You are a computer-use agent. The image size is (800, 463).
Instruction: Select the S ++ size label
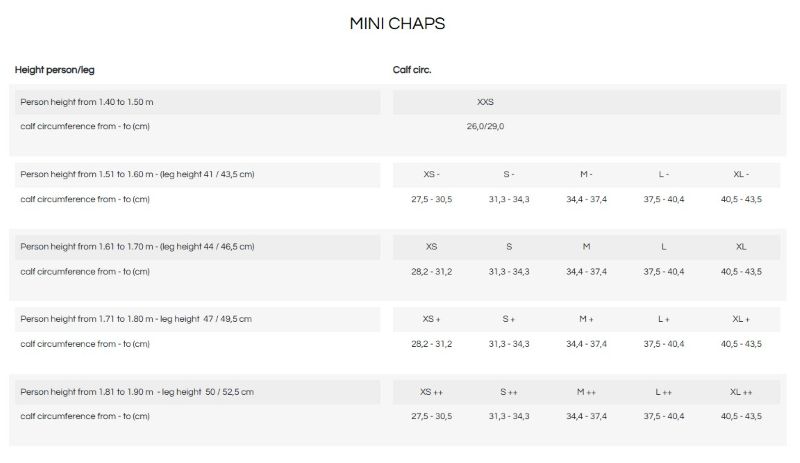tap(509, 392)
